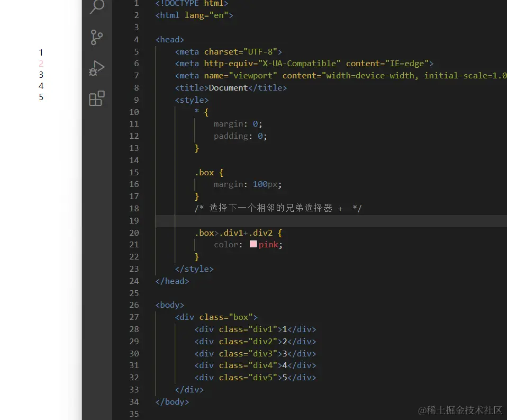Viewport: 507px width, 420px height.
Task: Click the number 5 in browser preview
Action: (x=41, y=97)
